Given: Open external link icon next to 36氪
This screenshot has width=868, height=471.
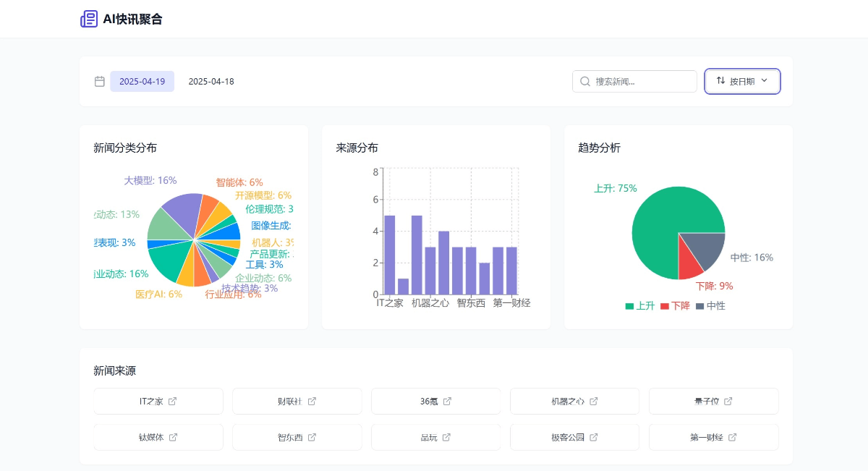Looking at the screenshot, I should point(447,401).
